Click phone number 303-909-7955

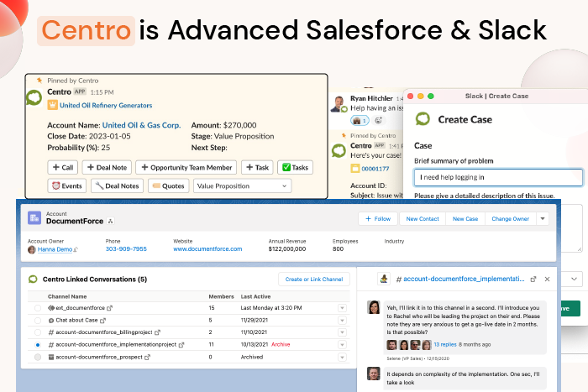click(x=126, y=249)
